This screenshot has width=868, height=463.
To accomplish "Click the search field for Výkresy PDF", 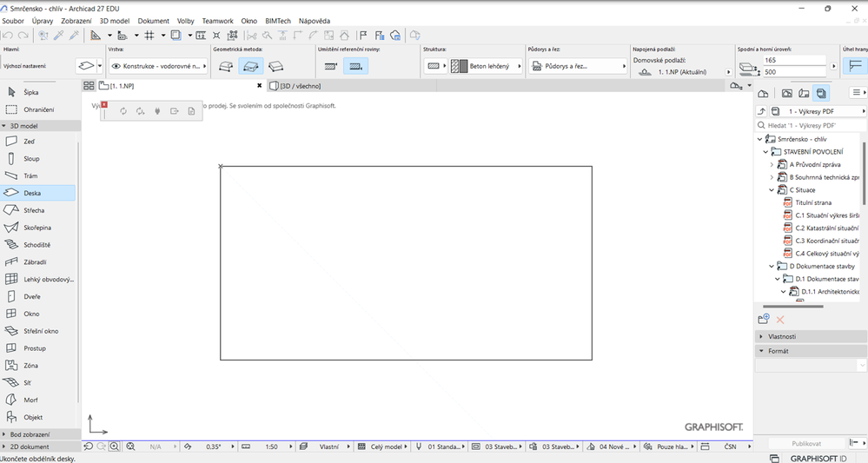I will click(x=812, y=125).
